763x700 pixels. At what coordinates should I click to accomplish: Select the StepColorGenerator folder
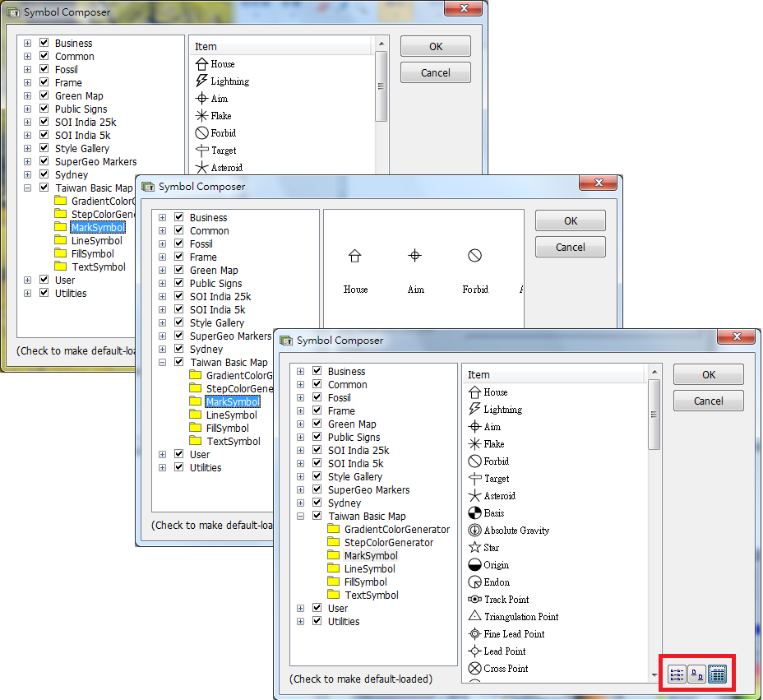pos(388,543)
